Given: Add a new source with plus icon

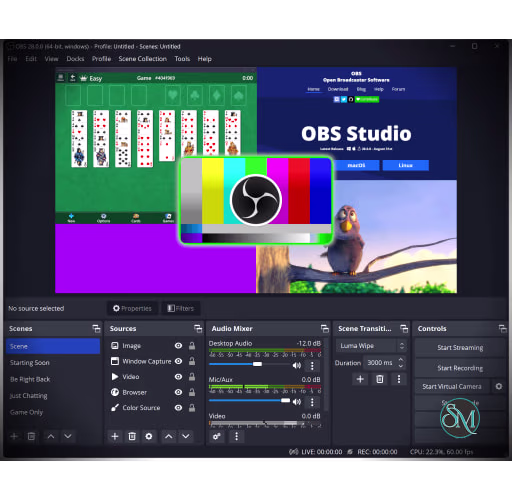Looking at the screenshot, I should tap(115, 436).
